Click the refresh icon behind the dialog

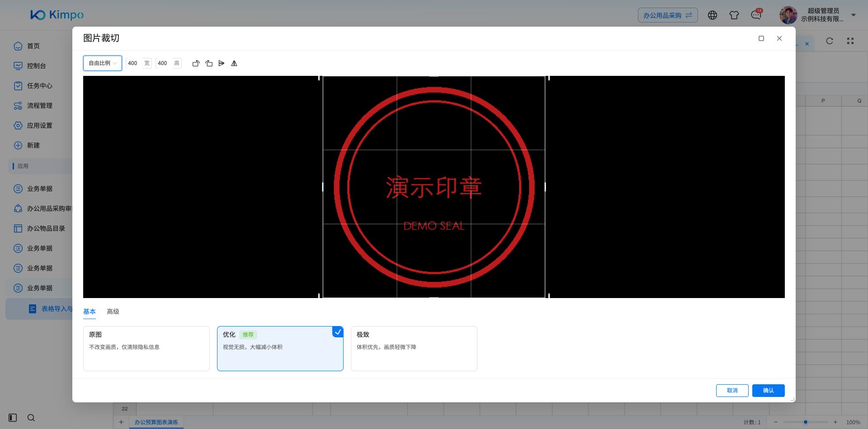pos(830,41)
